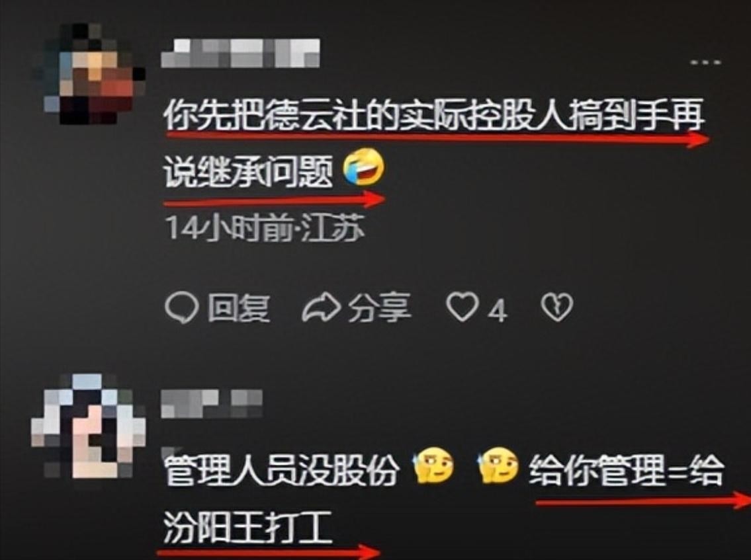
Task: Click the comment text 管理人员没股份
Action: click(282, 470)
